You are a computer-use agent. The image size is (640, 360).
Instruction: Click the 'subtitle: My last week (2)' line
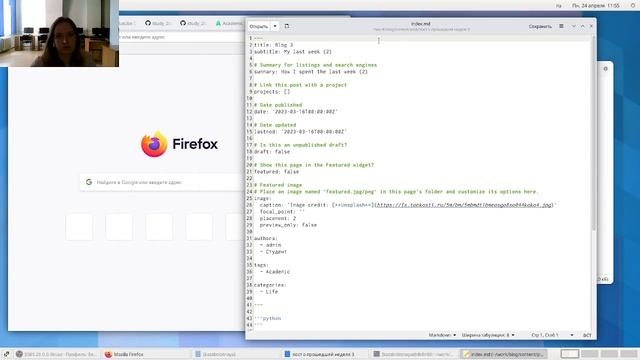click(x=293, y=52)
